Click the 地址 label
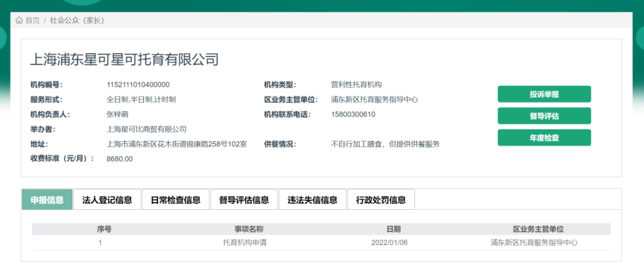The width and height of the screenshot is (644, 273). tap(39, 144)
